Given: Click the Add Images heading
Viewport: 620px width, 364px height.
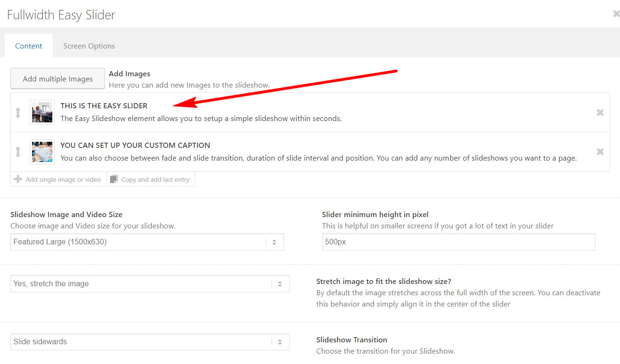Looking at the screenshot, I should (130, 74).
